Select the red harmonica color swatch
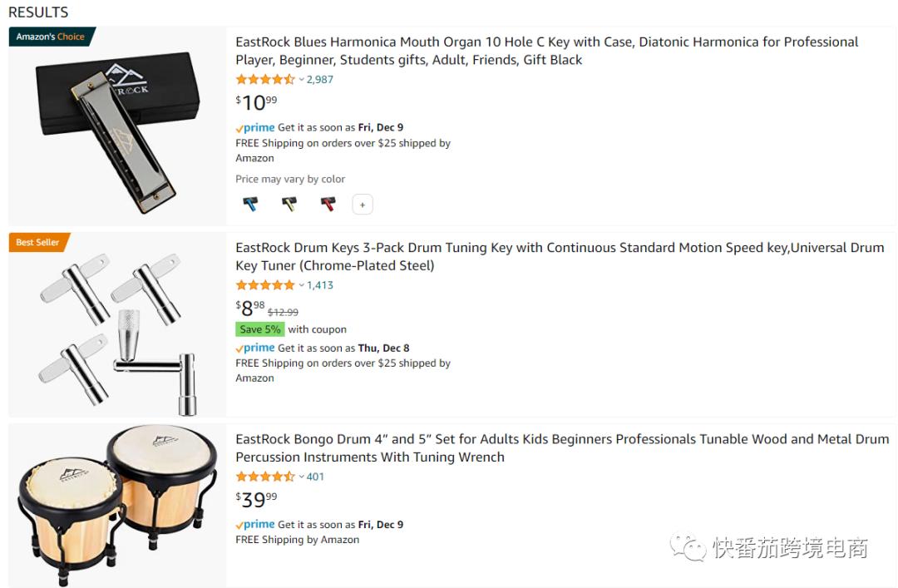The width and height of the screenshot is (898, 588). [x=328, y=204]
